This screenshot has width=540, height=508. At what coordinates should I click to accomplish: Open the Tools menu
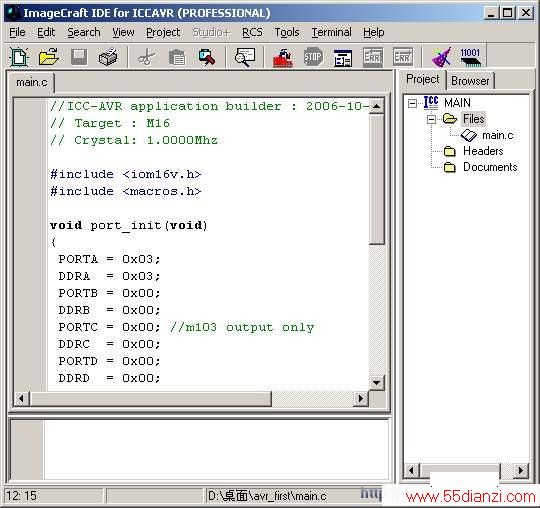[287, 32]
